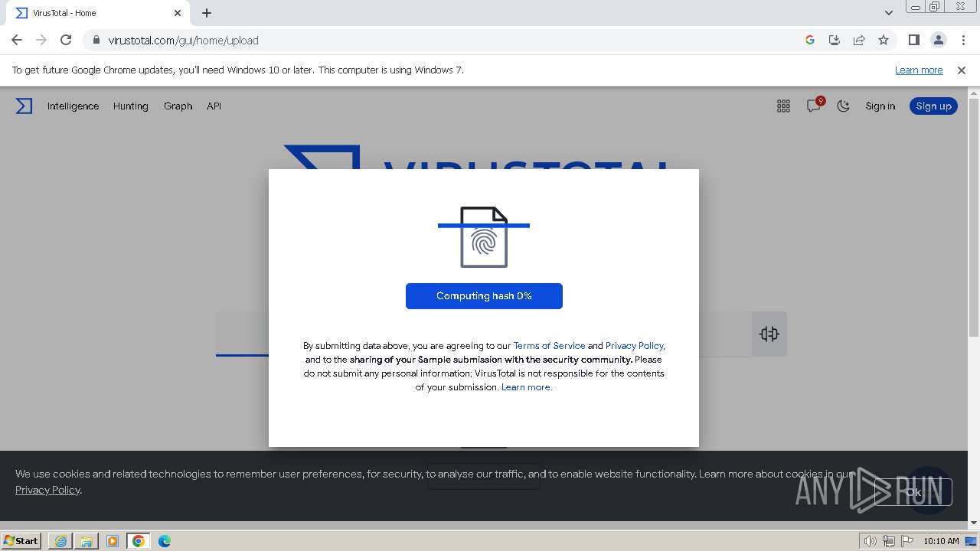The image size is (980, 551).
Task: Open the Hunting menu item
Action: (131, 106)
